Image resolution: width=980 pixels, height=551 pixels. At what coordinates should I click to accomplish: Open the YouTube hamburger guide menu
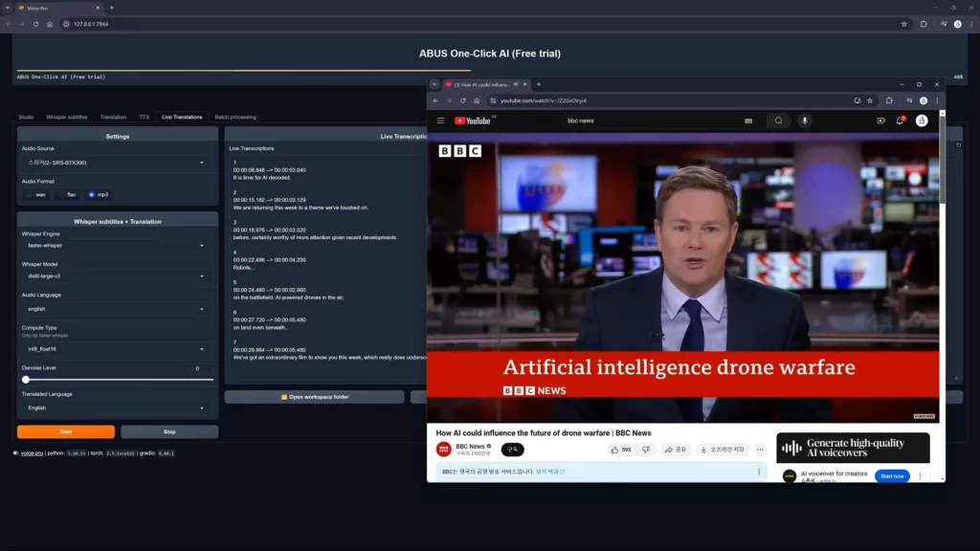tap(439, 120)
